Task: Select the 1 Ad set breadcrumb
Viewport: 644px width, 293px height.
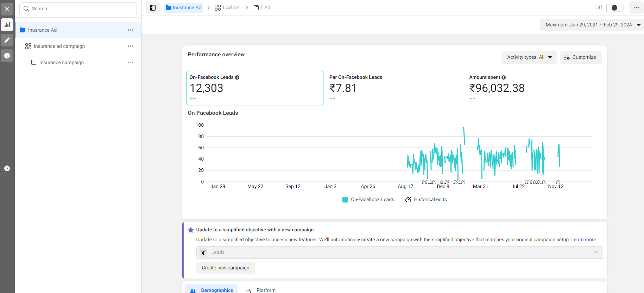Action: (227, 8)
